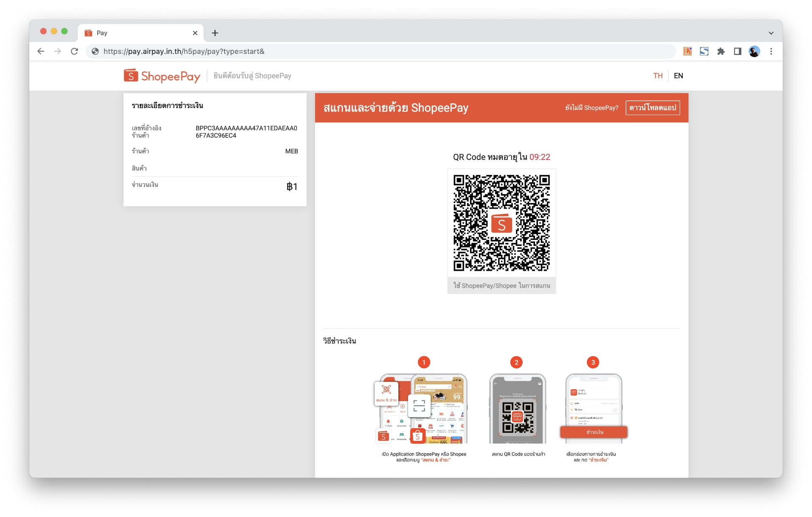
Task: Click the site info globe icon
Action: [x=95, y=51]
